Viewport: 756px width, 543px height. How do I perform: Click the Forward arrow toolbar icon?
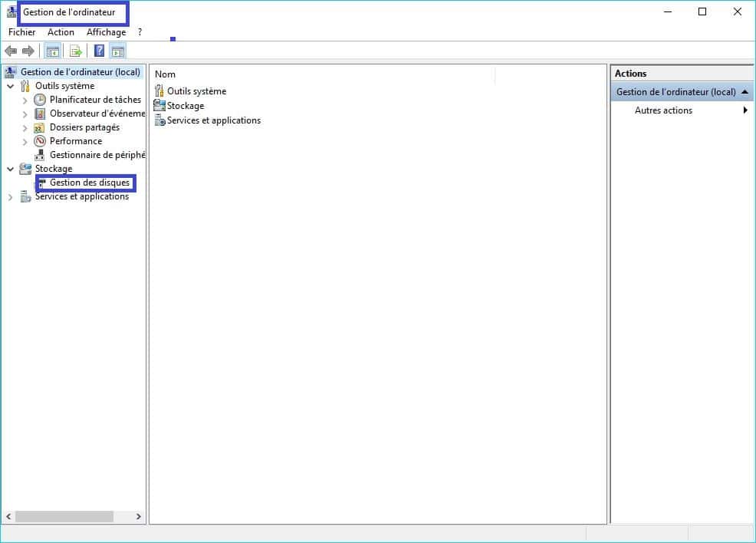point(28,51)
